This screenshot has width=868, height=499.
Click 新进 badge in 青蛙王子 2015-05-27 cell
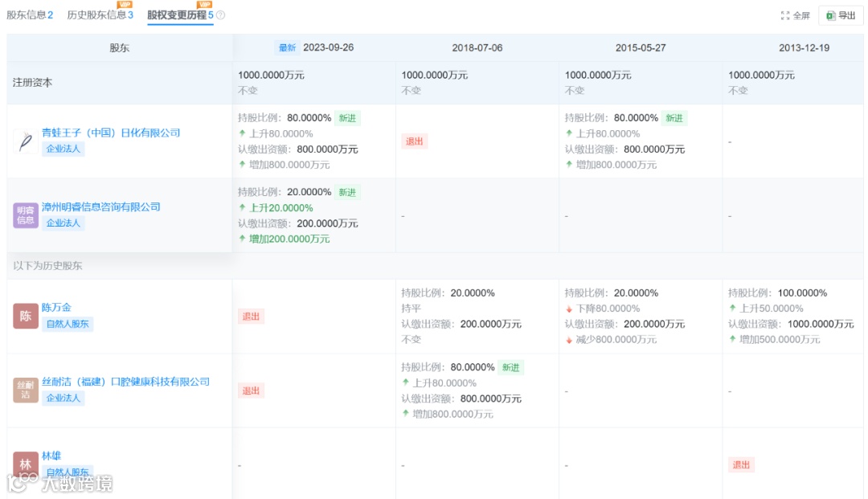pyautogui.click(x=674, y=118)
